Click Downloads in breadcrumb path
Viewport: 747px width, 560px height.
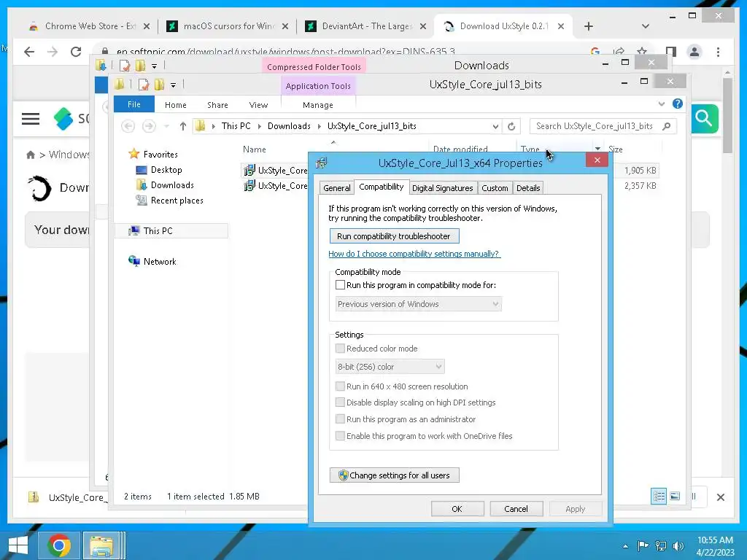tap(289, 126)
